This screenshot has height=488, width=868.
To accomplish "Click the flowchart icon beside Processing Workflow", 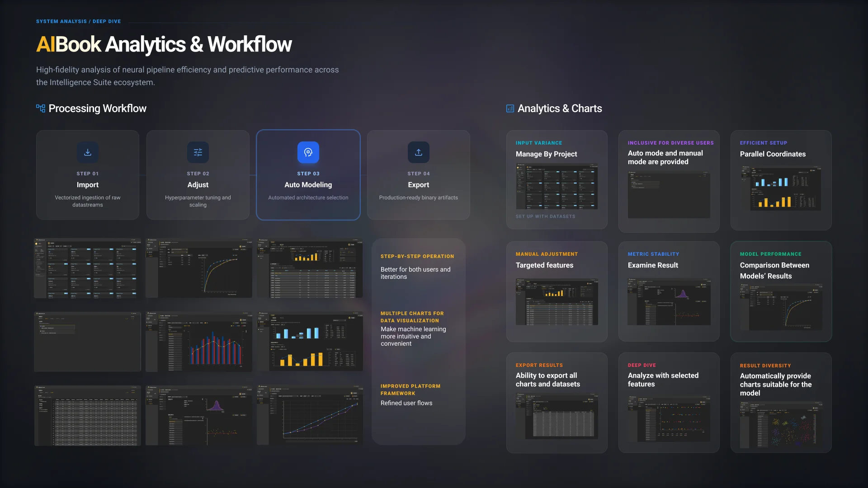I will point(40,108).
